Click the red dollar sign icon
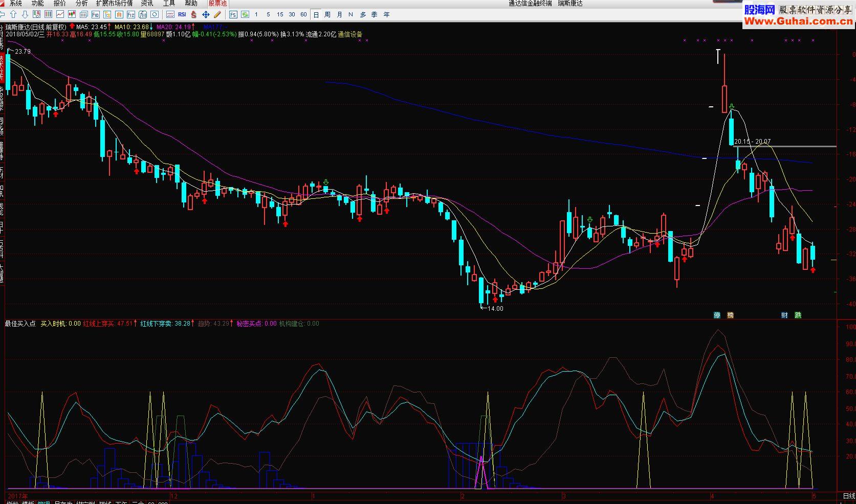 [194, 15]
